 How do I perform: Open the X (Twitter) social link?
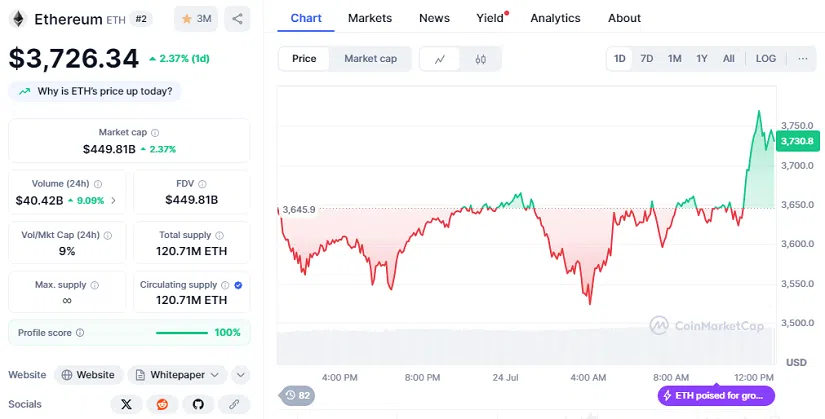pyautogui.click(x=126, y=404)
